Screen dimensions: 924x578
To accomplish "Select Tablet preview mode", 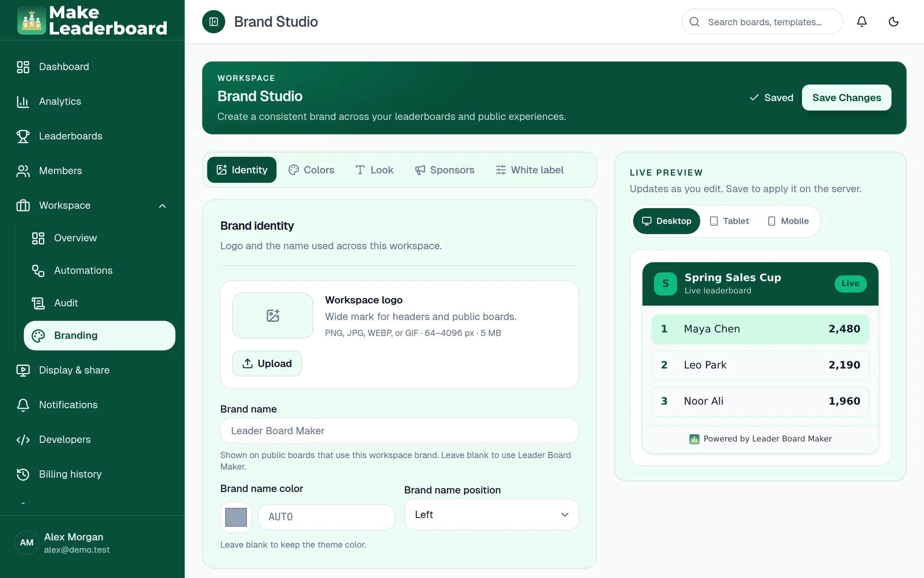I will [x=729, y=221].
